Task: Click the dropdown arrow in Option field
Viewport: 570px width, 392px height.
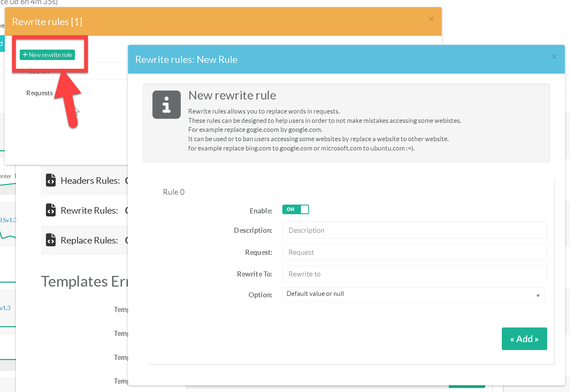Action: pyautogui.click(x=538, y=296)
